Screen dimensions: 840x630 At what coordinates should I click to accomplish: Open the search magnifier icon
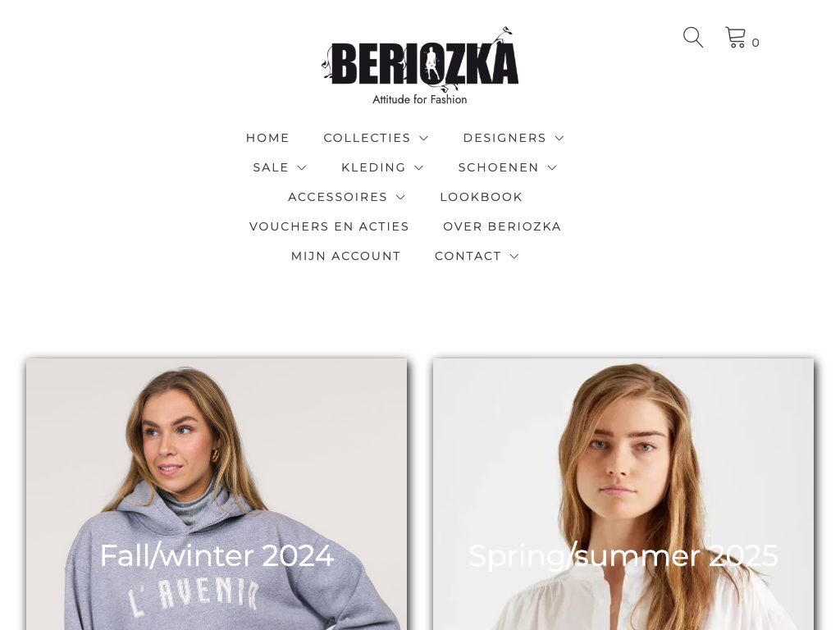click(x=692, y=38)
